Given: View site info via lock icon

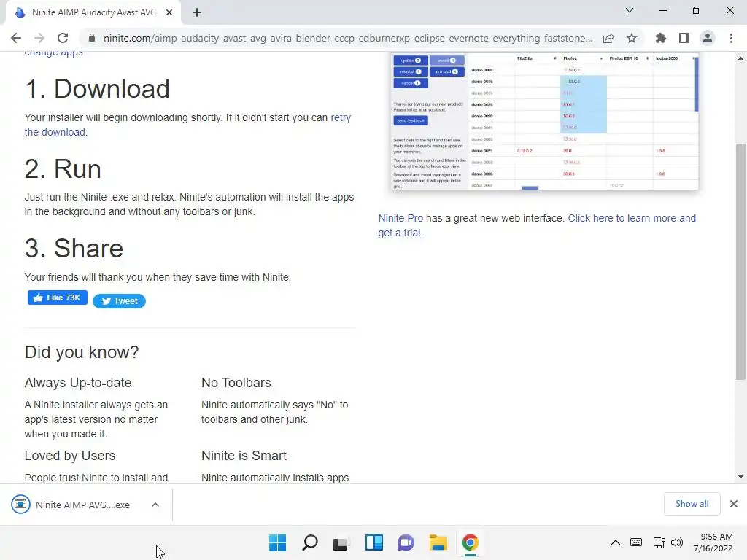Looking at the screenshot, I should [93, 38].
